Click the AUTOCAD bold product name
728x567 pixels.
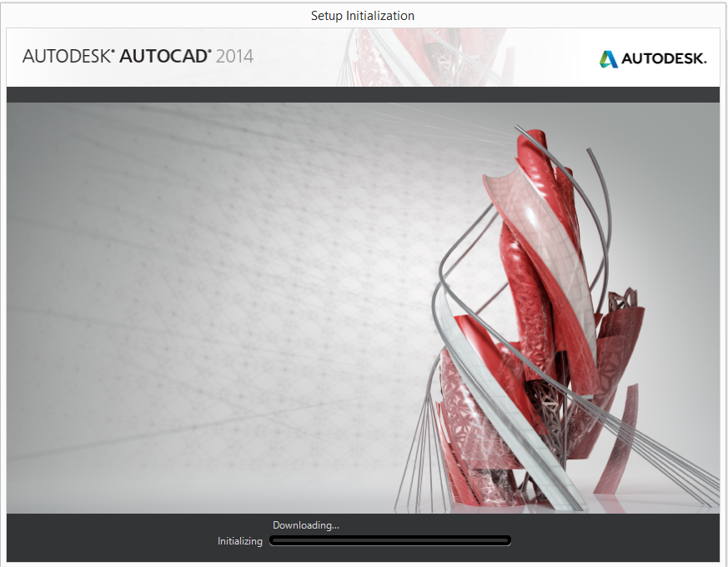[x=163, y=58]
